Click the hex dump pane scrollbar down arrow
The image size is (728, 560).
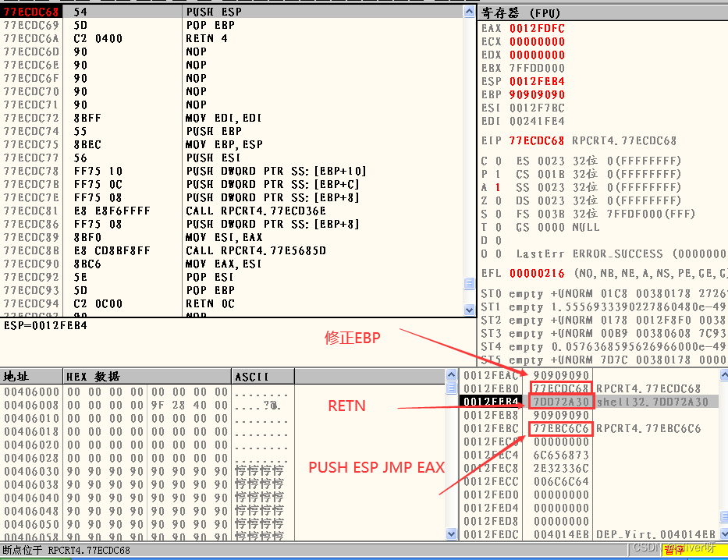point(451,534)
